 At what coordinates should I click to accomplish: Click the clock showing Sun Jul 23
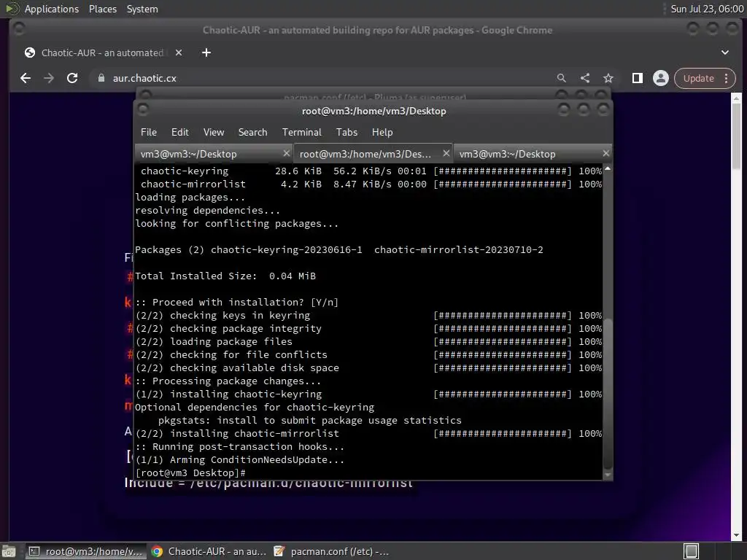click(707, 9)
